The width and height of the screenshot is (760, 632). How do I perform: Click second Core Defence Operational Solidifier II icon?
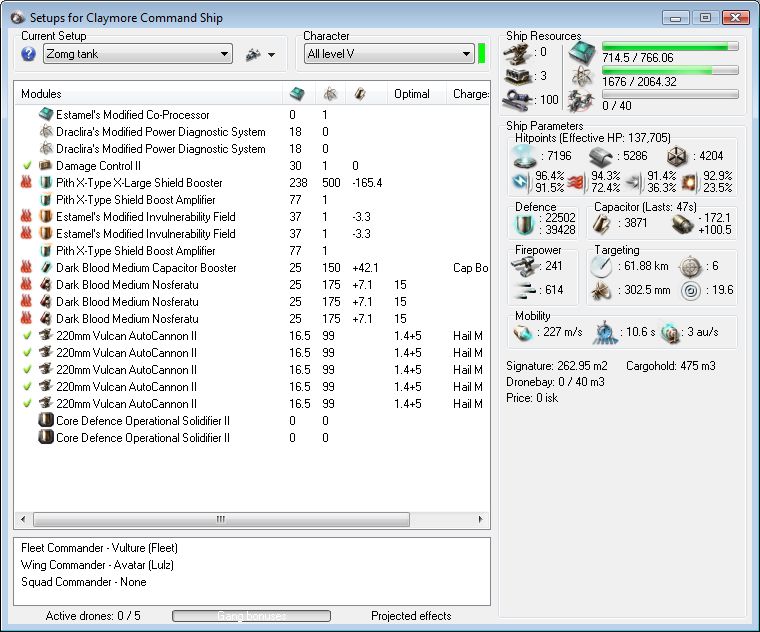[x=46, y=437]
